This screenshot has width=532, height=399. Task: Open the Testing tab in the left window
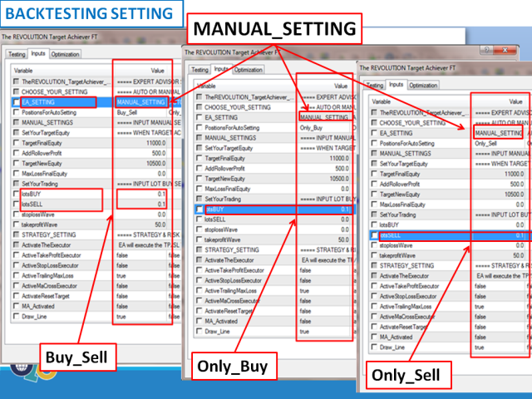tap(17, 54)
